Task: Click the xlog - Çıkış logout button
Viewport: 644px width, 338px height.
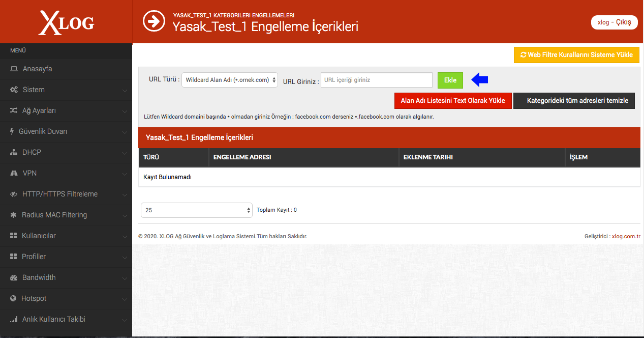Action: click(615, 22)
